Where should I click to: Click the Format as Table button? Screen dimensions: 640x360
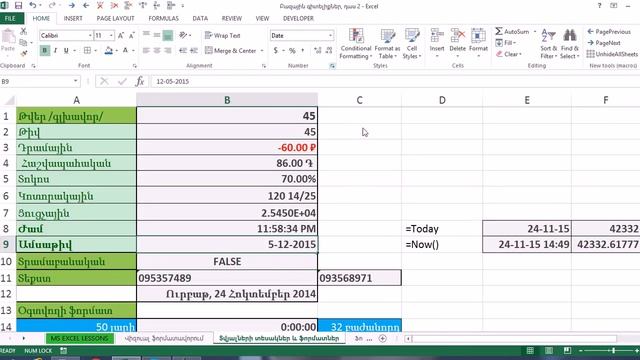tap(387, 44)
